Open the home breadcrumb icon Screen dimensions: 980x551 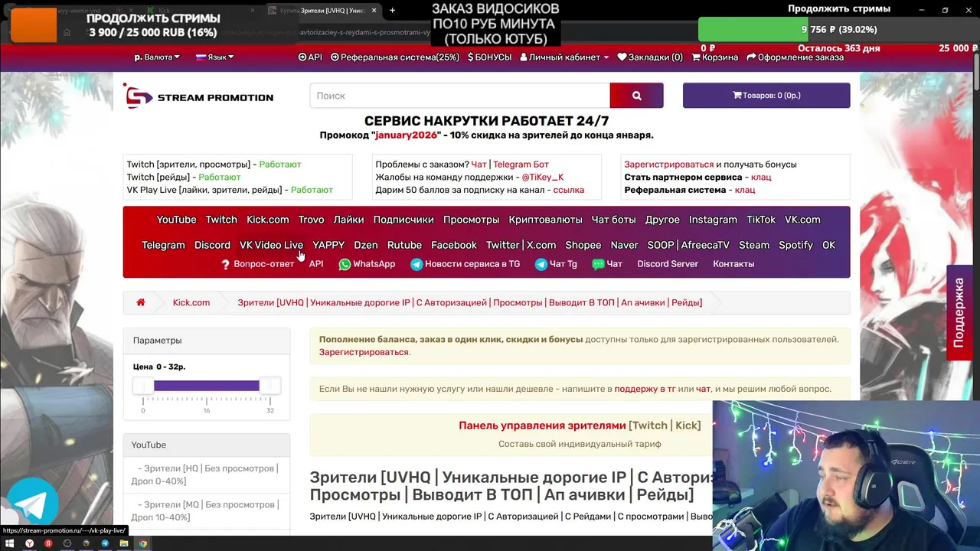141,302
